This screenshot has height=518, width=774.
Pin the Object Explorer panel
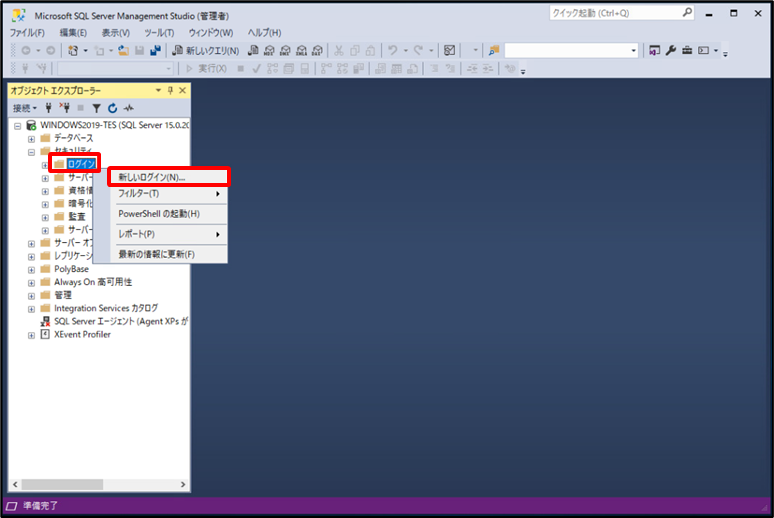tap(170, 90)
